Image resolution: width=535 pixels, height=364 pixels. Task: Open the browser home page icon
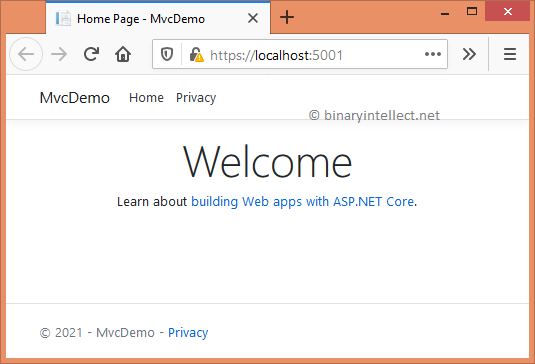click(123, 54)
